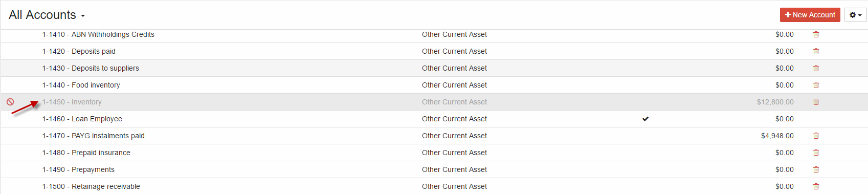Viewport: 868px width, 194px height.
Task: Open the gear settings dropdown
Action: pyautogui.click(x=856, y=15)
